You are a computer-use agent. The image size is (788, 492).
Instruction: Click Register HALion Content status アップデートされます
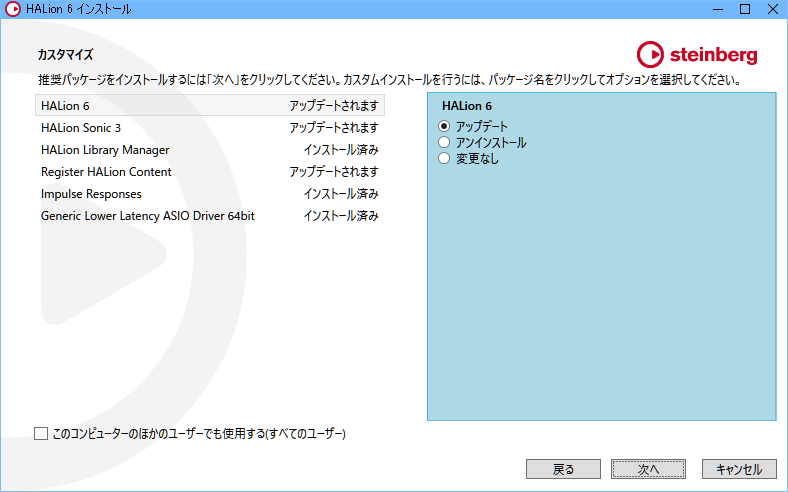(334, 172)
